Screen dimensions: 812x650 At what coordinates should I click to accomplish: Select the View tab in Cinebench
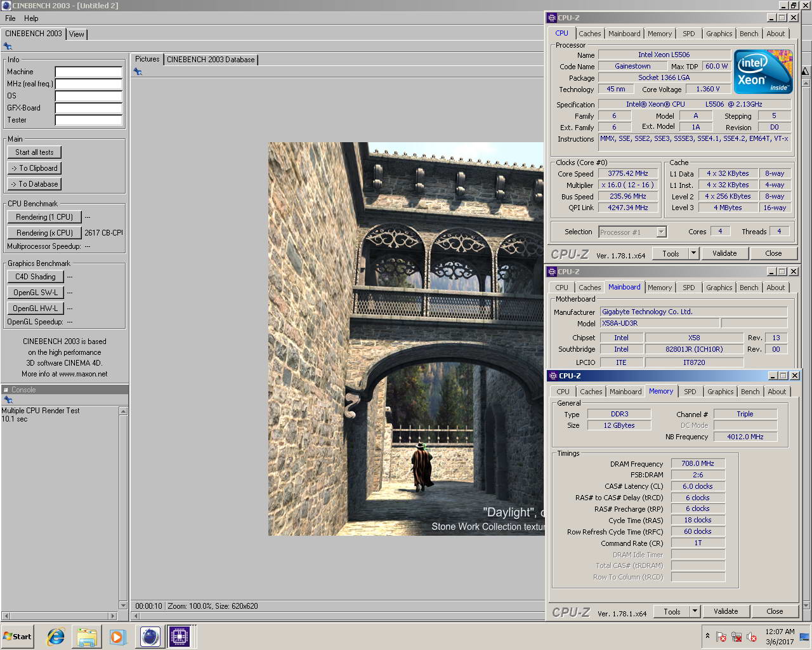77,34
